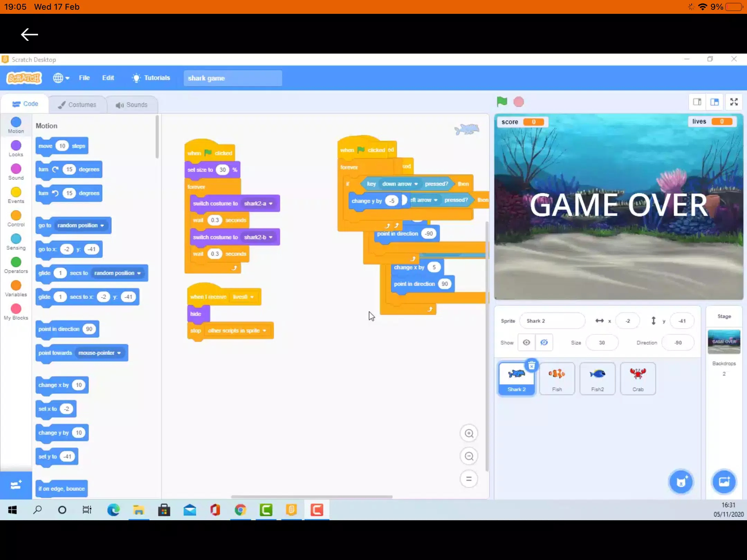Select the Crab sprite thumbnail
The image size is (747, 560).
[x=638, y=378]
